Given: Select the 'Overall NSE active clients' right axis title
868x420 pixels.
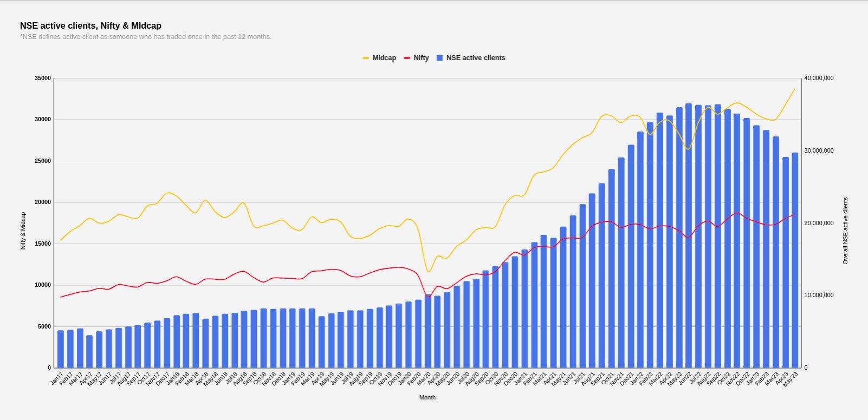Looking at the screenshot, I should tap(845, 231).
